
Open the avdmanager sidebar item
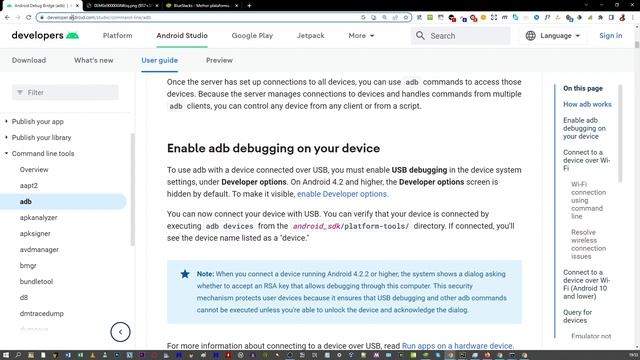click(x=39, y=249)
